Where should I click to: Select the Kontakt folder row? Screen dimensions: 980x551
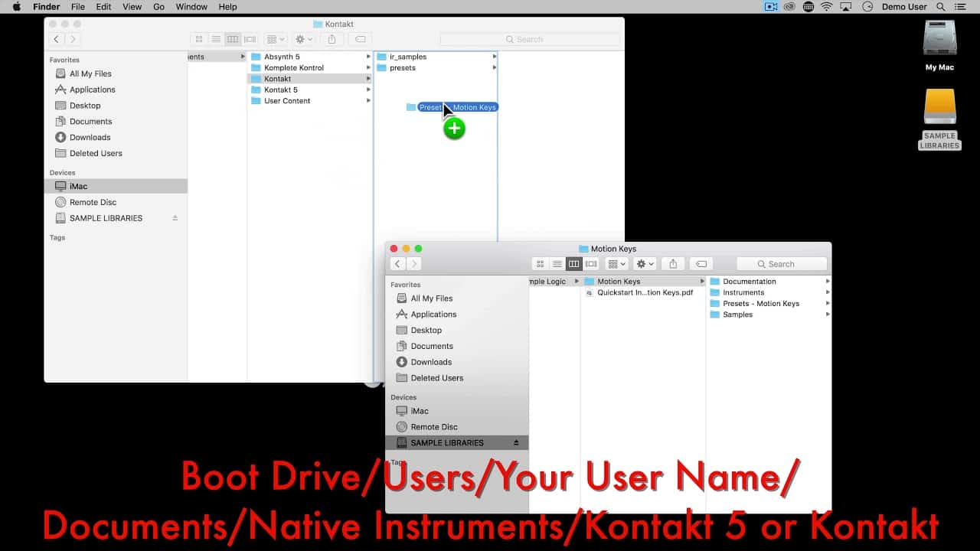(x=309, y=79)
